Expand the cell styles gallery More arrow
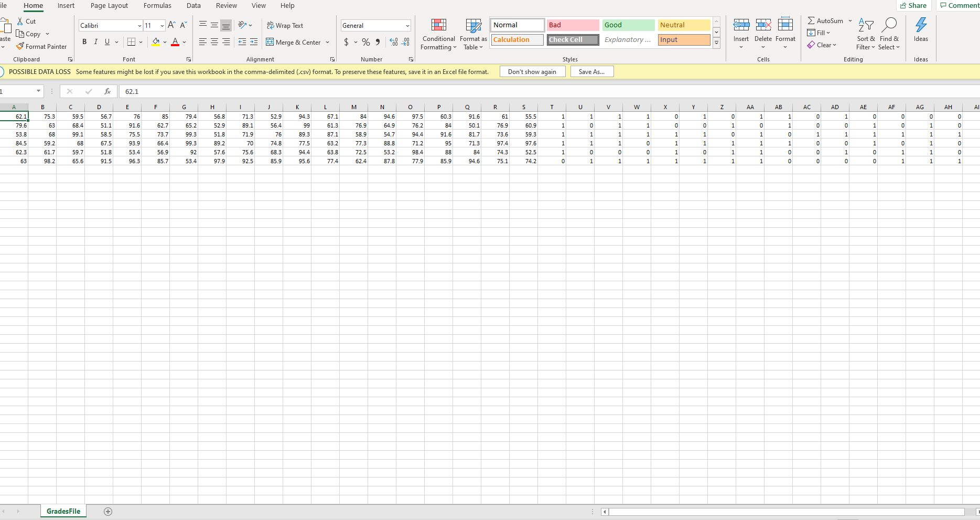Image resolution: width=980 pixels, height=520 pixels. pos(716,43)
